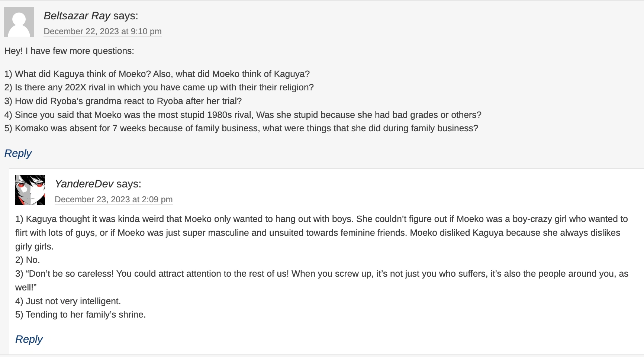
Task: Open the Beltsazar Ray author name
Action: (x=77, y=16)
